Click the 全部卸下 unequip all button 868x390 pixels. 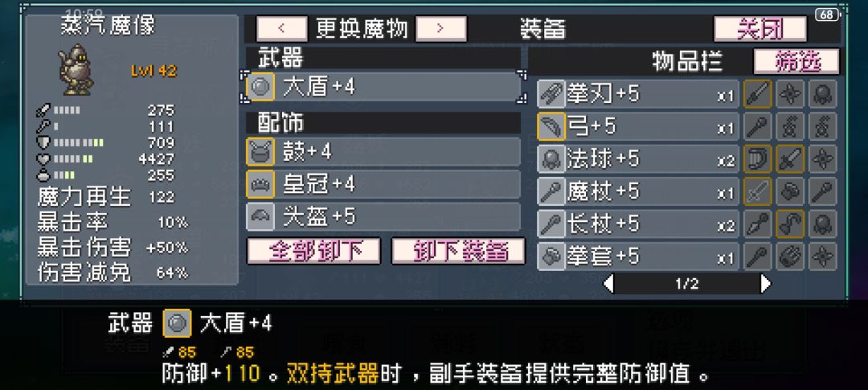click(x=313, y=251)
